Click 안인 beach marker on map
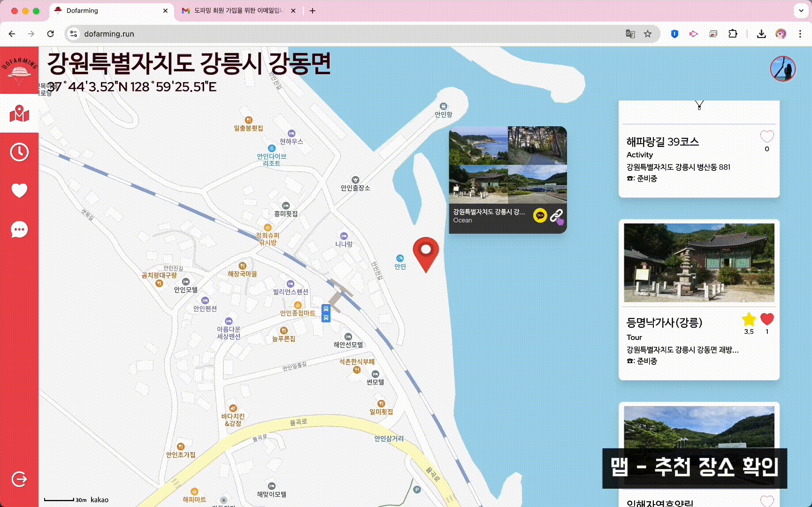 [x=400, y=258]
